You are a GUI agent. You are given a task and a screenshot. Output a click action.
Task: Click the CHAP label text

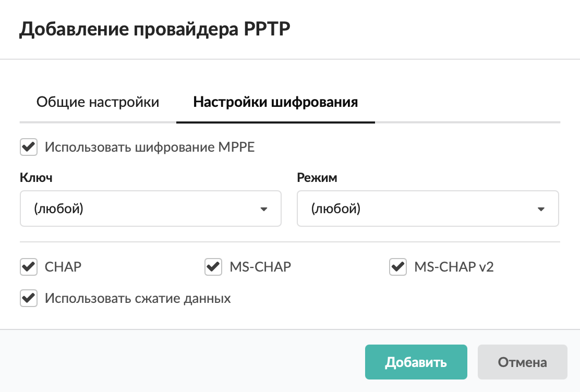pos(63,267)
